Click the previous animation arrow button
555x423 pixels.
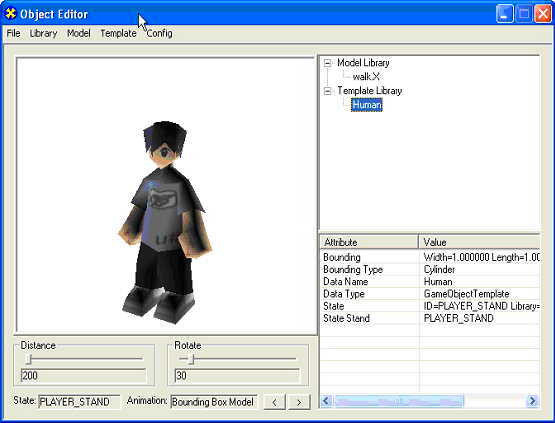pyautogui.click(x=274, y=402)
